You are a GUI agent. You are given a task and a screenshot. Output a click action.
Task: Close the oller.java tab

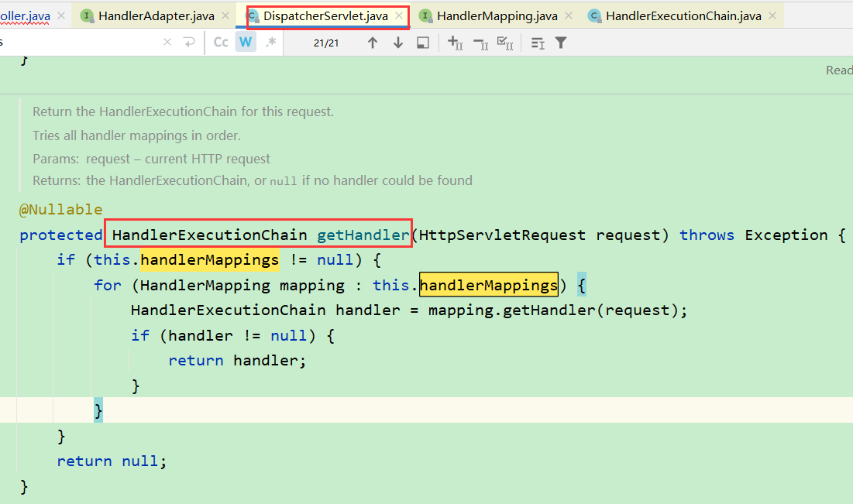61,16
